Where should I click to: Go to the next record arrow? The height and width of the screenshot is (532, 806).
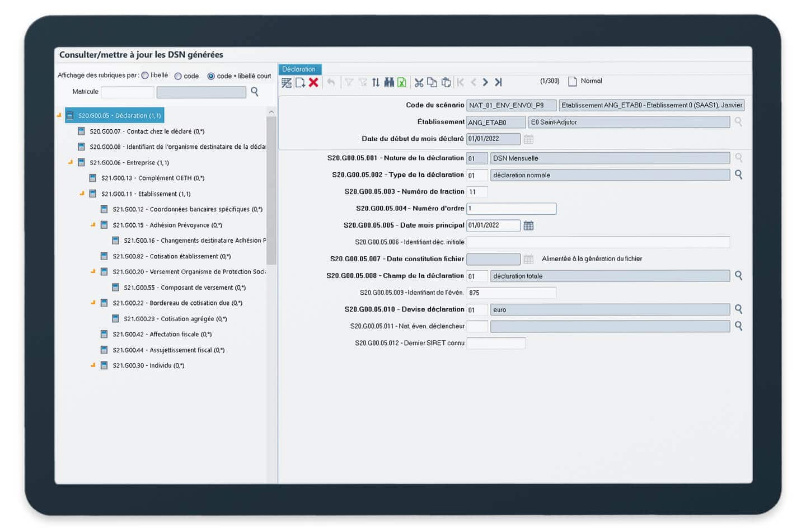pyautogui.click(x=485, y=82)
